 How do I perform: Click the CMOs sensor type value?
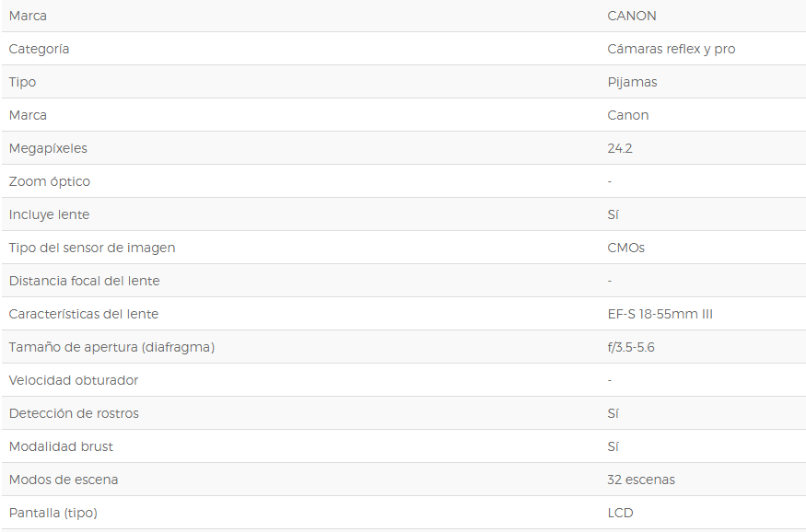click(x=626, y=248)
